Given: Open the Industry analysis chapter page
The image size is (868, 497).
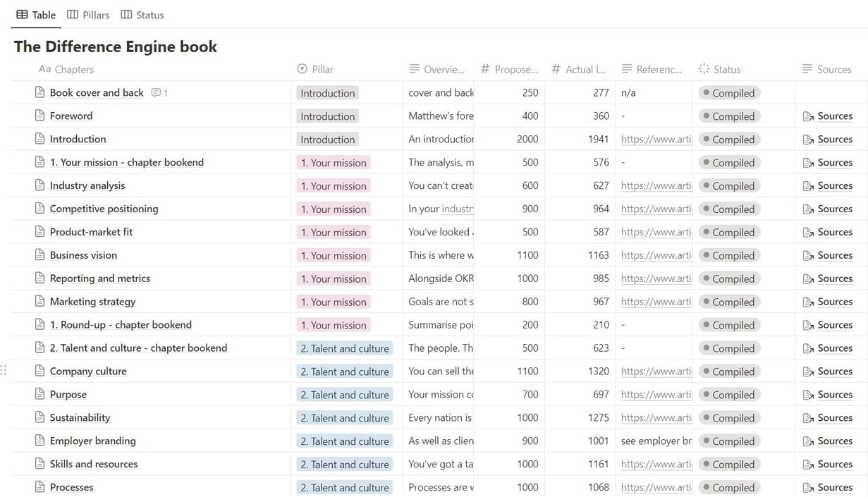Looking at the screenshot, I should [x=87, y=185].
